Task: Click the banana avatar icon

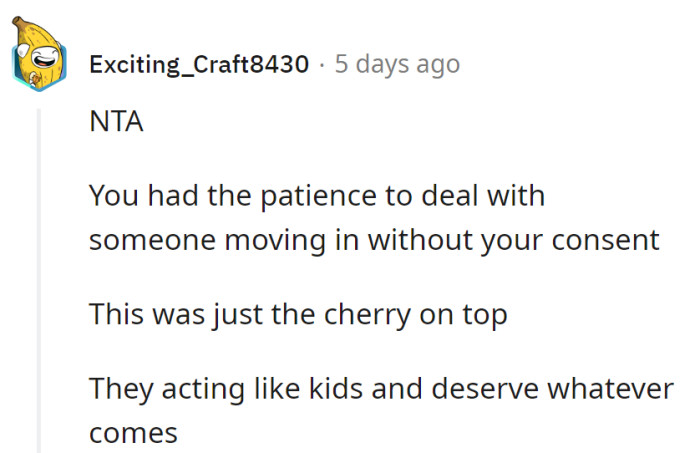Action: coord(38,59)
